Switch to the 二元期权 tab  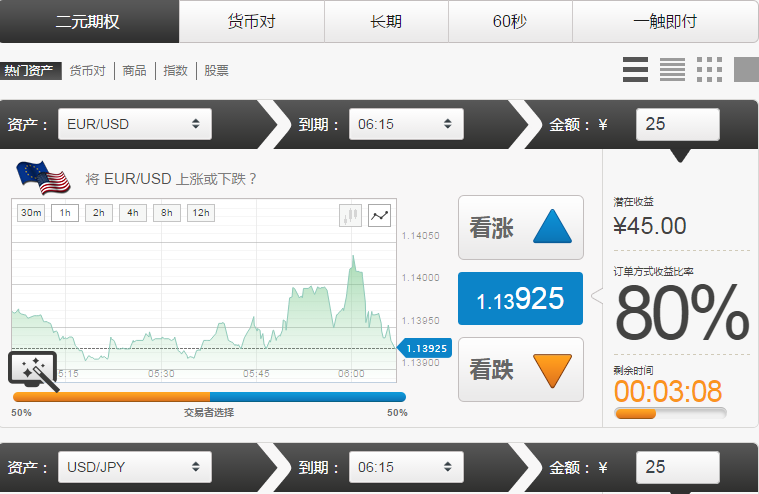coord(89,21)
